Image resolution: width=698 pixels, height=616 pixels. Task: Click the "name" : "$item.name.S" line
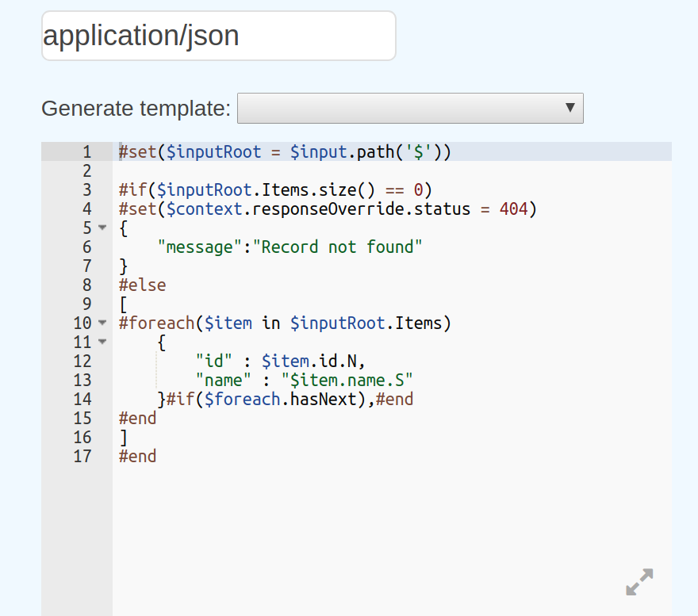coord(304,380)
